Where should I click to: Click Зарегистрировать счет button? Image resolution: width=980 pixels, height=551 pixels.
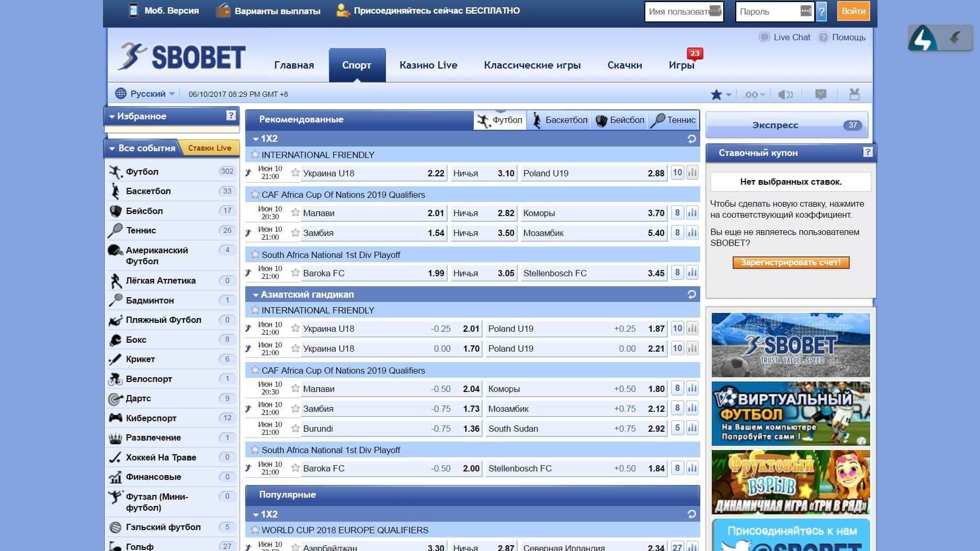pyautogui.click(x=791, y=262)
